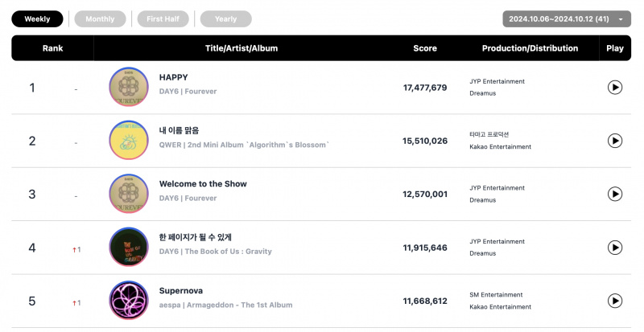Image resolution: width=644 pixels, height=332 pixels.
Task: Open the song title HAPPY
Action: pyautogui.click(x=173, y=77)
